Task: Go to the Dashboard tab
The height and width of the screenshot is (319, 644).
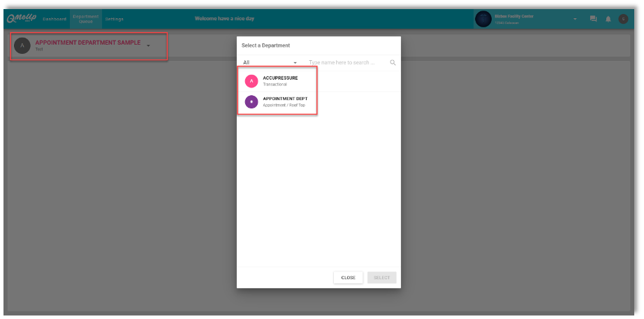Action: (x=54, y=19)
